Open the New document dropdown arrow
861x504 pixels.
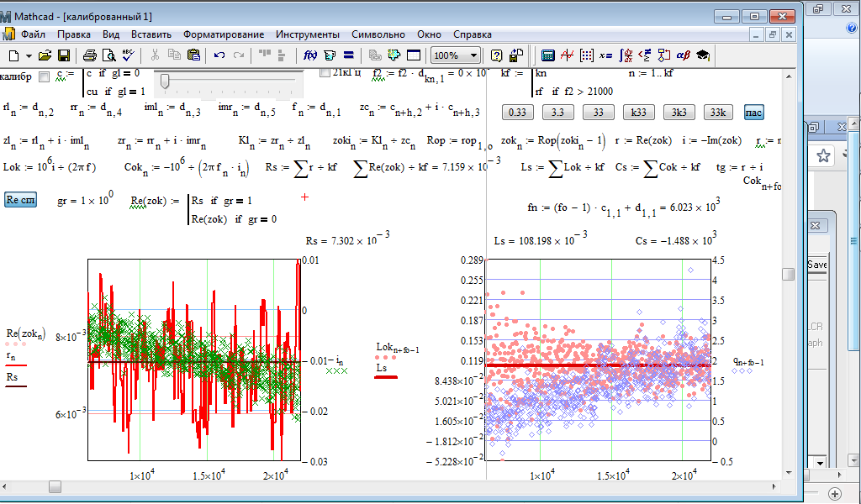point(28,55)
